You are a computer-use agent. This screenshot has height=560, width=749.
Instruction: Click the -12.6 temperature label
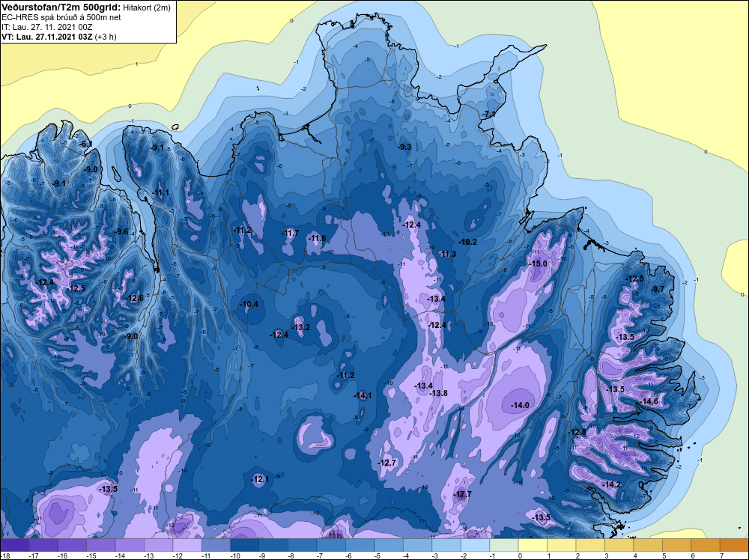[135, 299]
